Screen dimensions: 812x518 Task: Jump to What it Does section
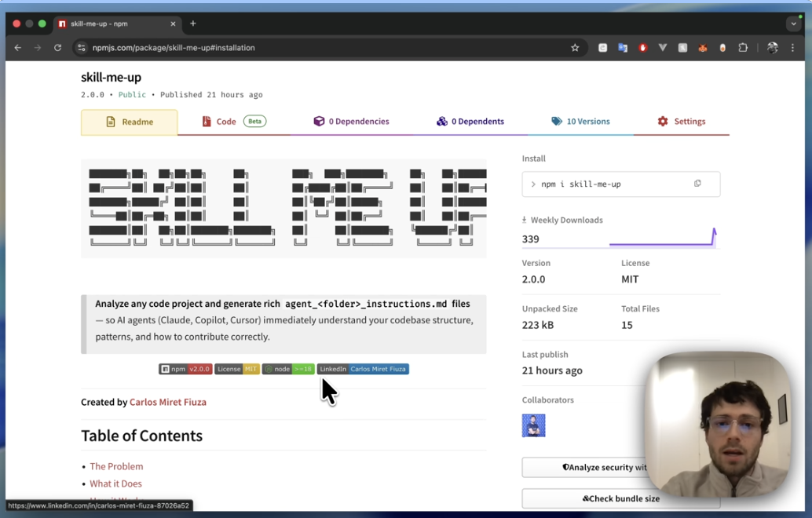coord(115,483)
